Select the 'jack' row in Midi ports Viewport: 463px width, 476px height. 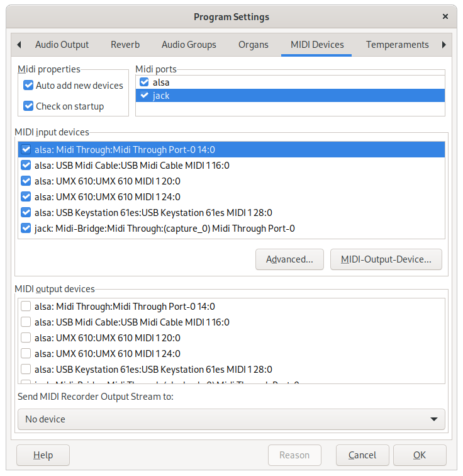point(290,95)
